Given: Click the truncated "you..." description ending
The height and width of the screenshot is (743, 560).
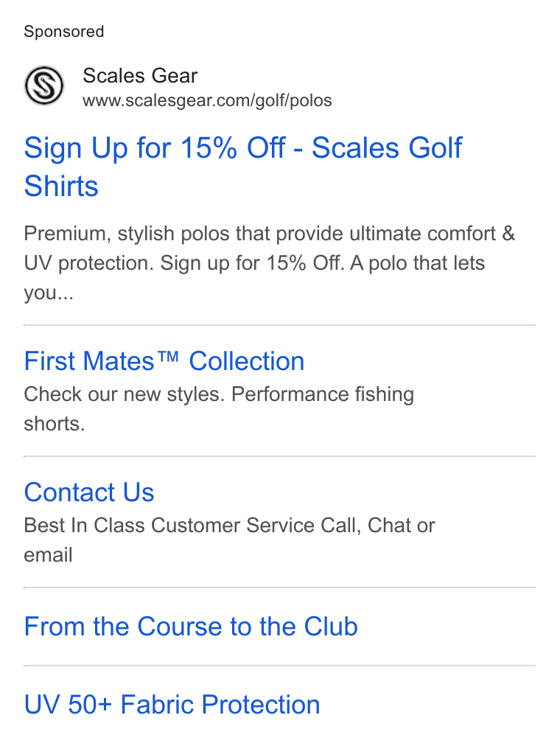Looking at the screenshot, I should tap(49, 293).
